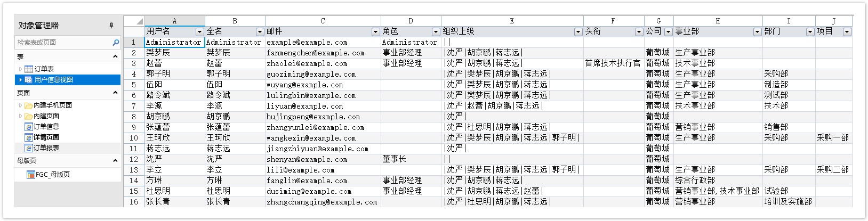
Task: Open the 事业部 column filter dropdown
Action: coord(757,32)
